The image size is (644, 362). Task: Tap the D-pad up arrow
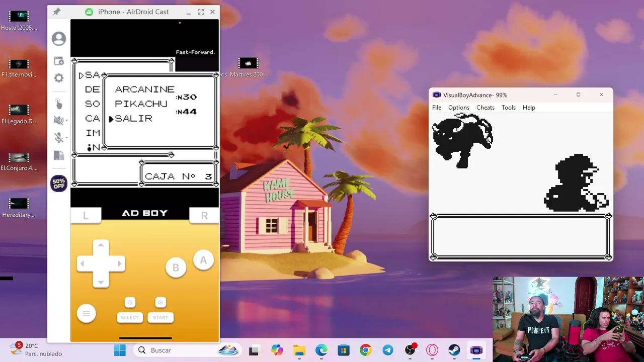(101, 245)
